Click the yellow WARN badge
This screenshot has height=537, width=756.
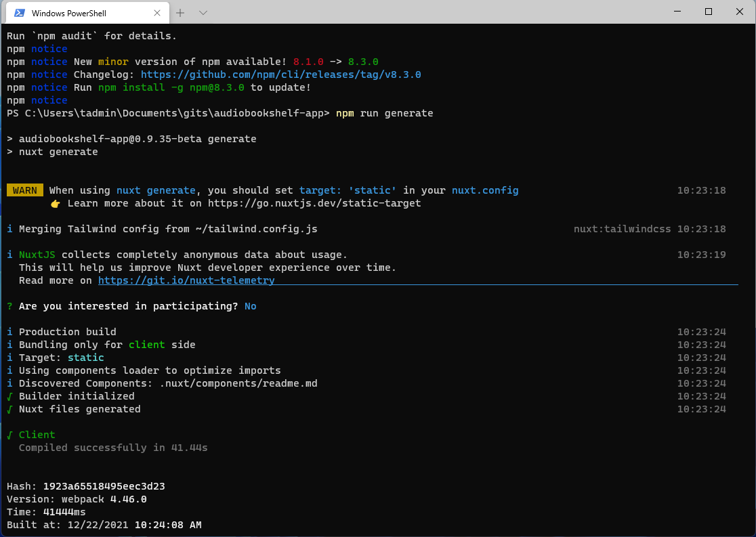click(x=25, y=190)
